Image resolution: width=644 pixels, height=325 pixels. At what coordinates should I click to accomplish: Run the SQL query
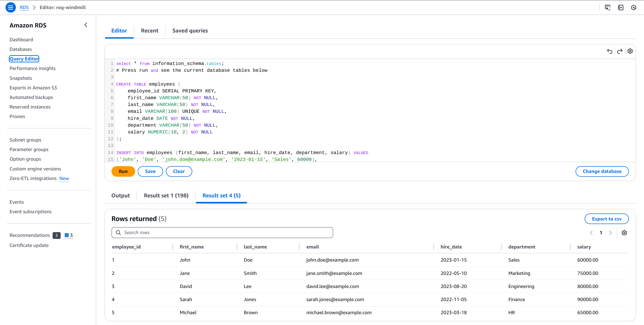[123, 171]
